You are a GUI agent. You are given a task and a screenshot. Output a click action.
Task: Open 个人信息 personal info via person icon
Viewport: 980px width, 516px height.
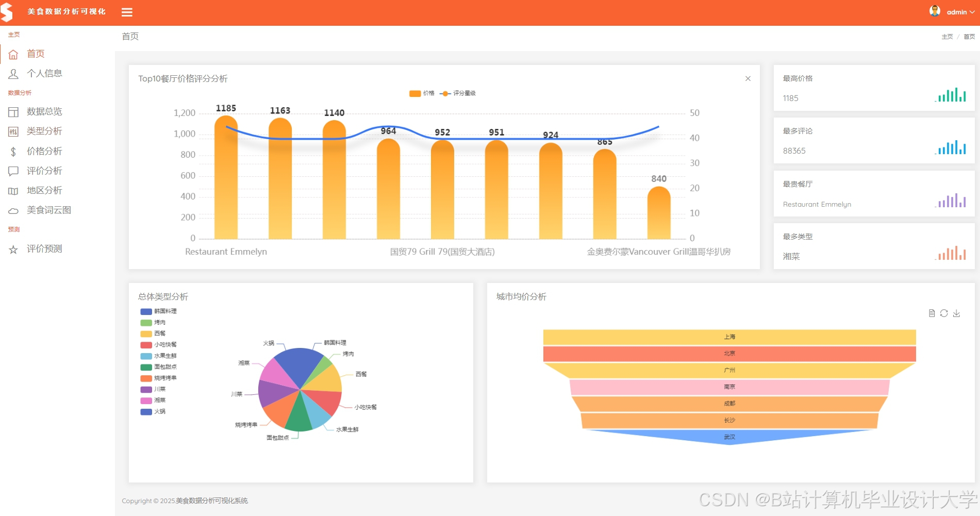[x=13, y=73]
